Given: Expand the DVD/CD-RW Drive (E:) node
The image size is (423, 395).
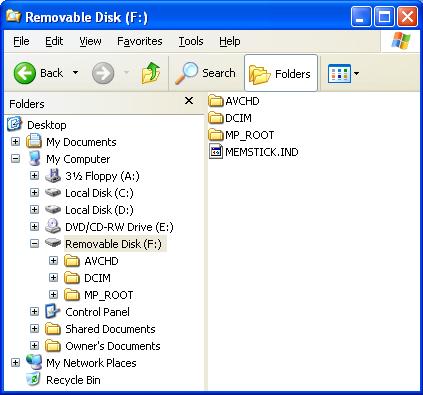Looking at the screenshot, I should point(34,226).
